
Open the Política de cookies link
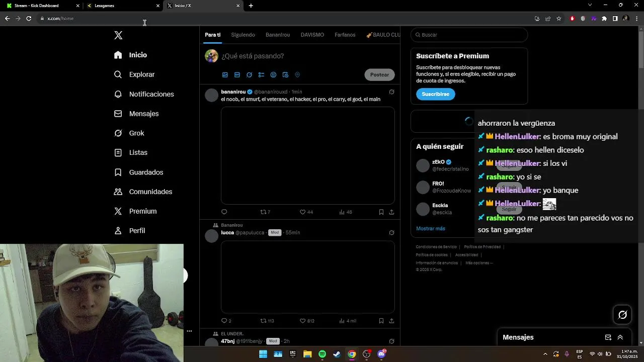pos(432,255)
